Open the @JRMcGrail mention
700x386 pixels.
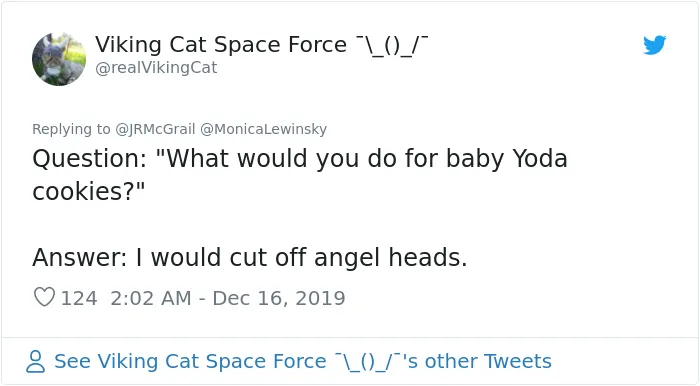(155, 129)
